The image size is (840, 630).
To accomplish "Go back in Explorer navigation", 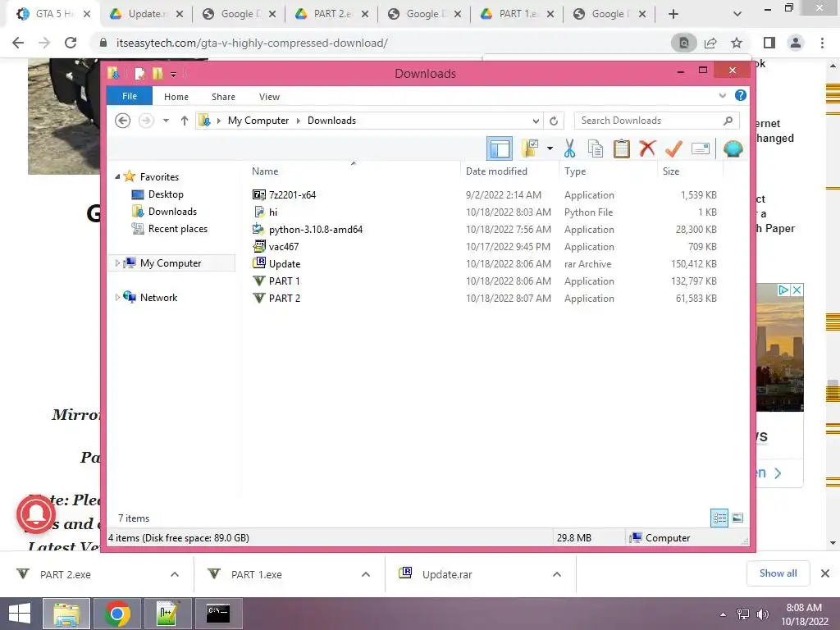I will click(123, 121).
